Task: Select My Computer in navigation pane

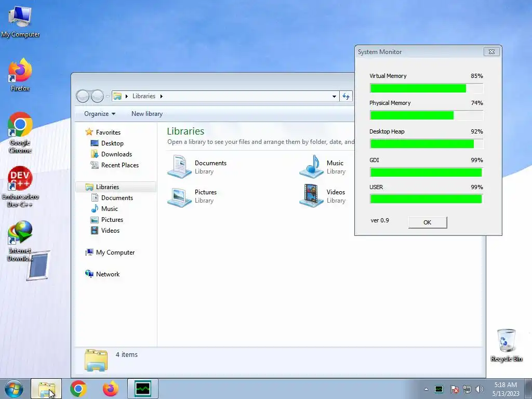Action: (x=110, y=252)
